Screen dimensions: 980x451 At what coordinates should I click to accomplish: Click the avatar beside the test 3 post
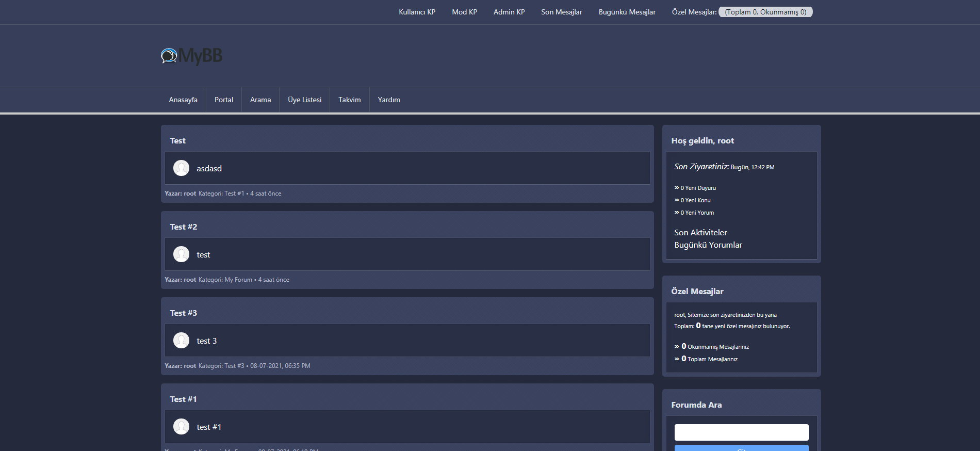tap(181, 341)
